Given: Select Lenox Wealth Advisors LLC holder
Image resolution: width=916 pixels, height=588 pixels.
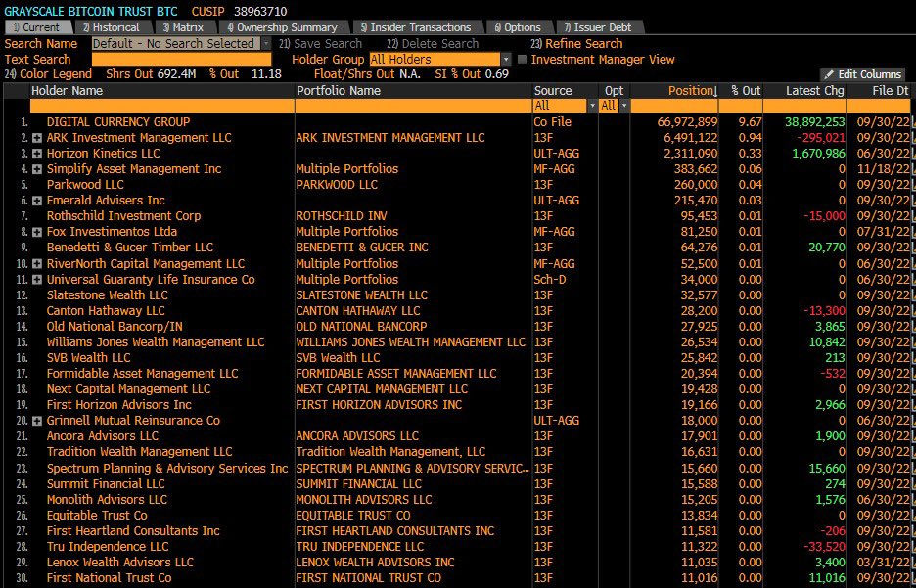Looking at the screenshot, I should click(x=119, y=563).
